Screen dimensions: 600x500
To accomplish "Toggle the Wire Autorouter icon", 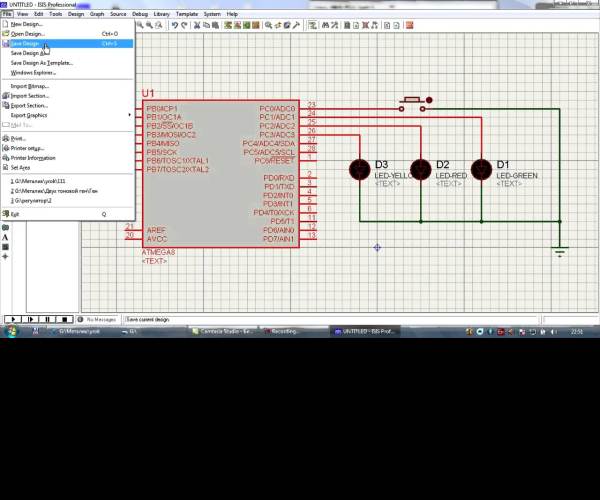I will click(312, 25).
